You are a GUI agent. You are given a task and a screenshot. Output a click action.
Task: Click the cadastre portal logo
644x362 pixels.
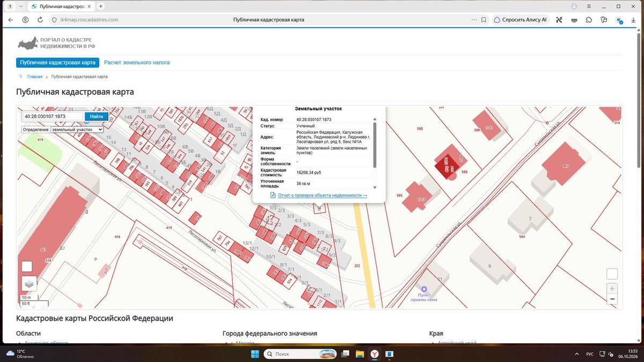point(56,43)
